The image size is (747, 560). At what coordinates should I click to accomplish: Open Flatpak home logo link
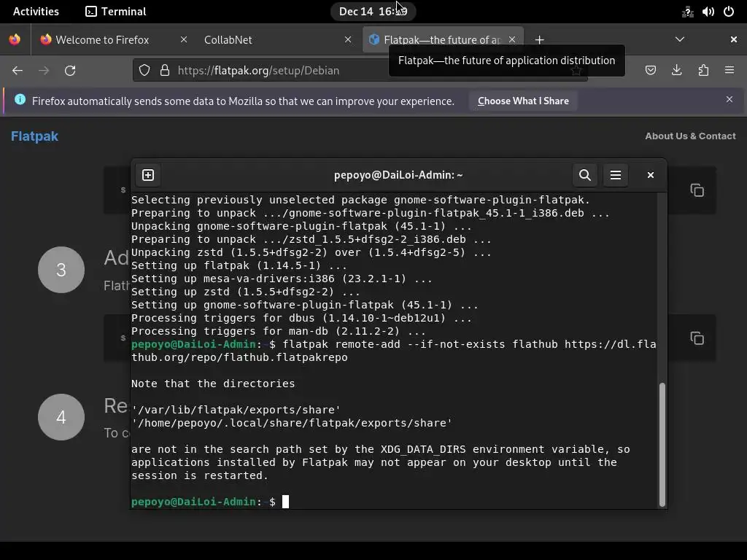[35, 136]
